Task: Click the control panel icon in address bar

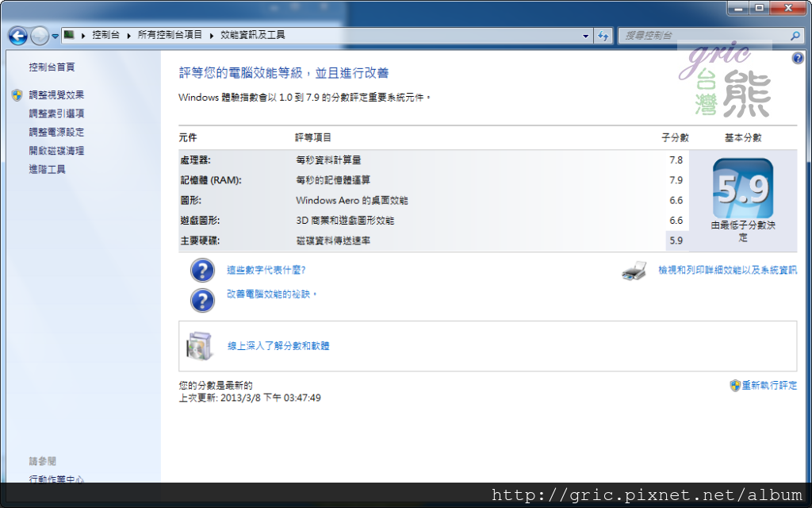Action: tap(70, 35)
